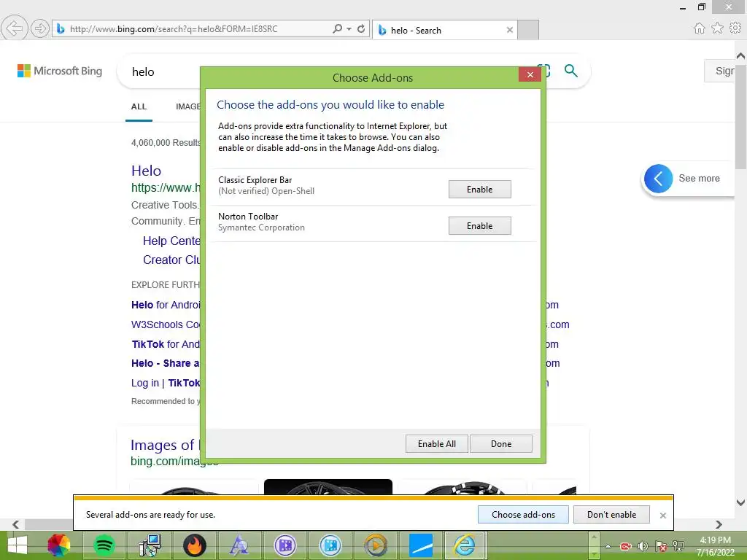
Task: Dismiss the add-ons notification bar
Action: [x=662, y=516]
